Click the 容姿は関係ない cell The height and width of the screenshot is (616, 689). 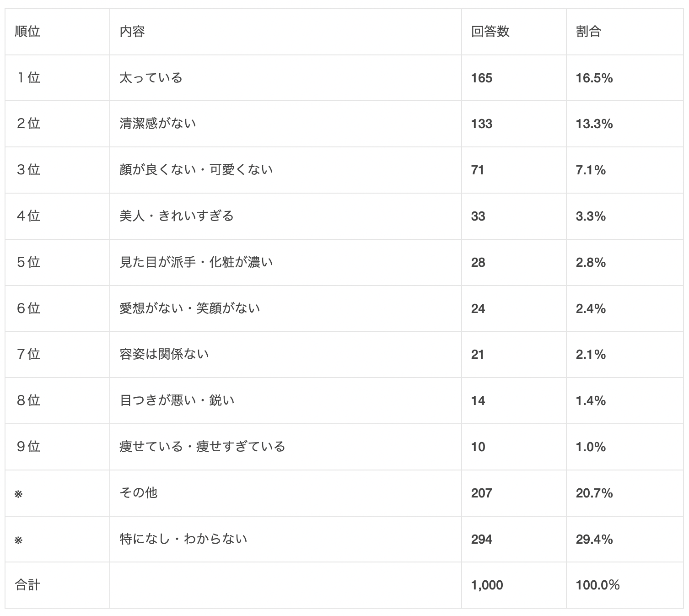click(164, 354)
